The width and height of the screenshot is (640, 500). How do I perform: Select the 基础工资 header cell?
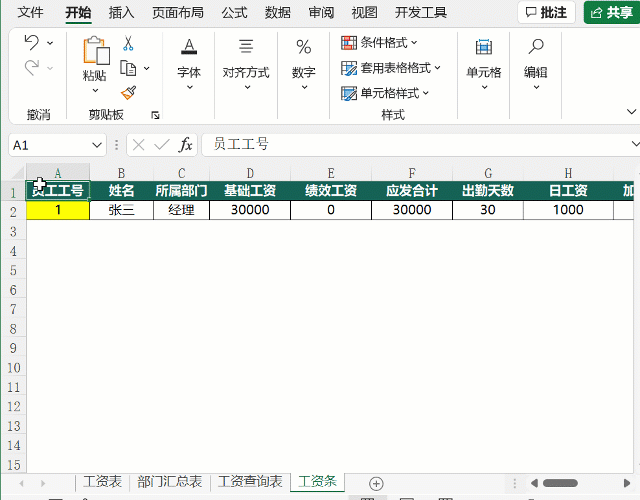(x=250, y=190)
